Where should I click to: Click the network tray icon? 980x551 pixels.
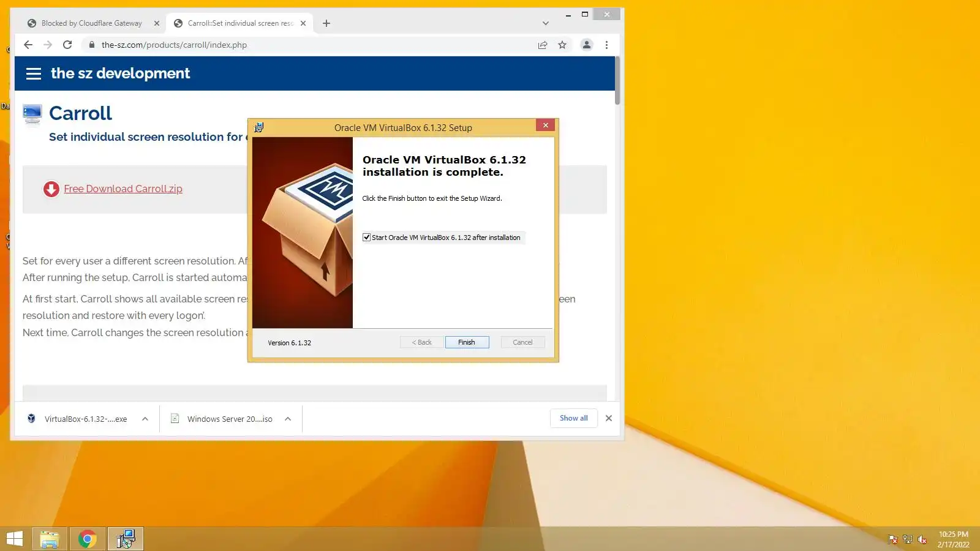point(908,539)
